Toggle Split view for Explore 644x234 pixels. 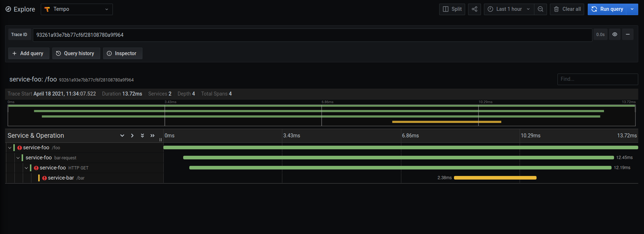452,9
